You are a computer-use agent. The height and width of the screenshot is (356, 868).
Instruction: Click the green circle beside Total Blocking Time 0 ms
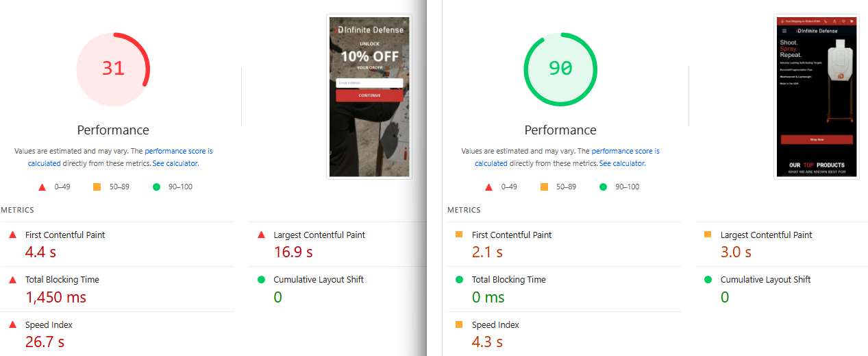(459, 280)
